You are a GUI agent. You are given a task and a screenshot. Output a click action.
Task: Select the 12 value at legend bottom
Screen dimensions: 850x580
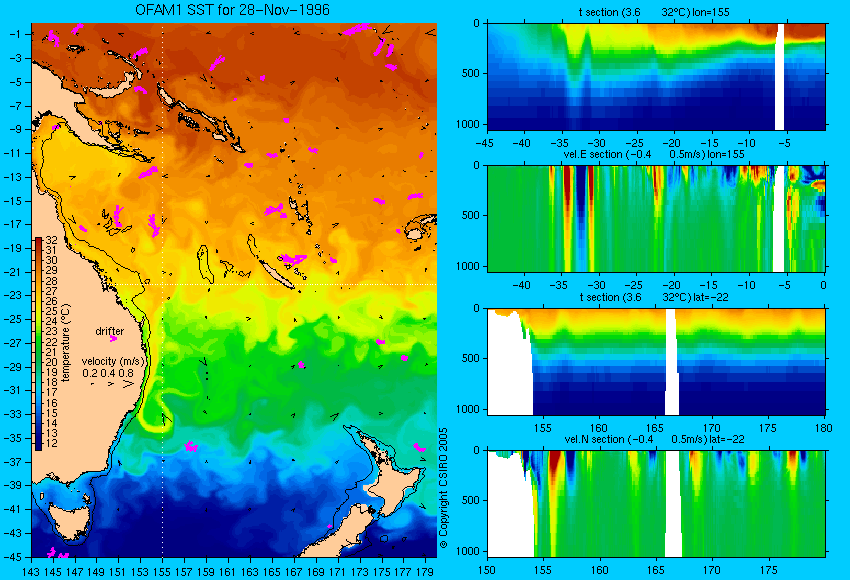tap(51, 443)
